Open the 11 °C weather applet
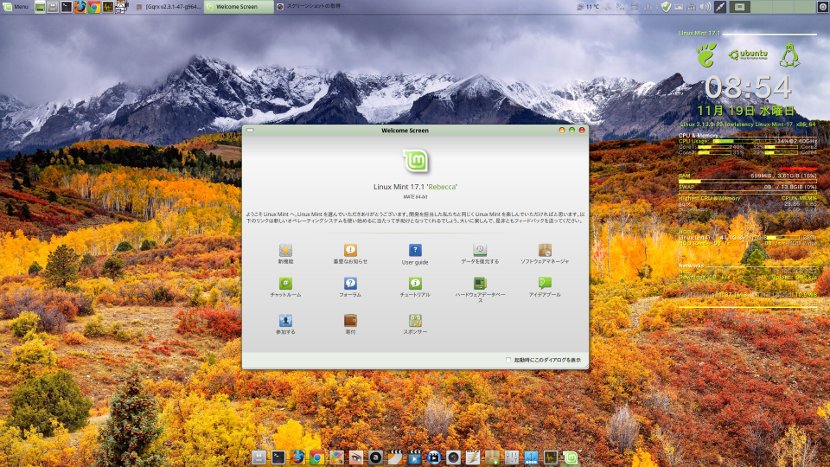830x467 pixels. coord(588,7)
